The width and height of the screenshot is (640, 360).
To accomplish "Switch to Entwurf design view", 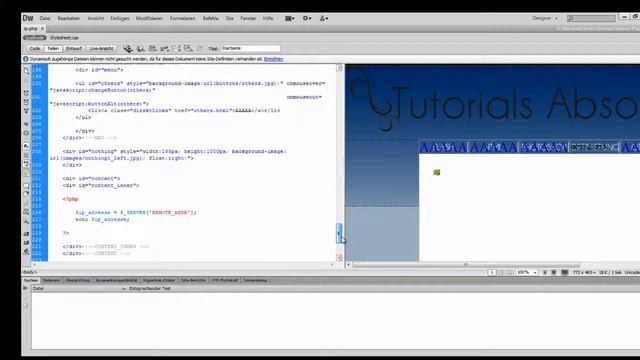I will (74, 49).
